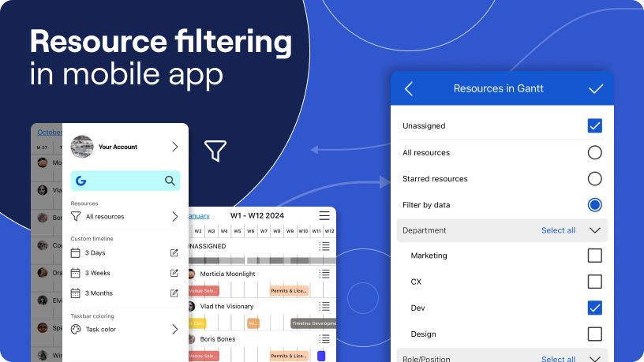Click the W1 - W12 2024 title
This screenshot has width=644, height=362.
click(257, 215)
